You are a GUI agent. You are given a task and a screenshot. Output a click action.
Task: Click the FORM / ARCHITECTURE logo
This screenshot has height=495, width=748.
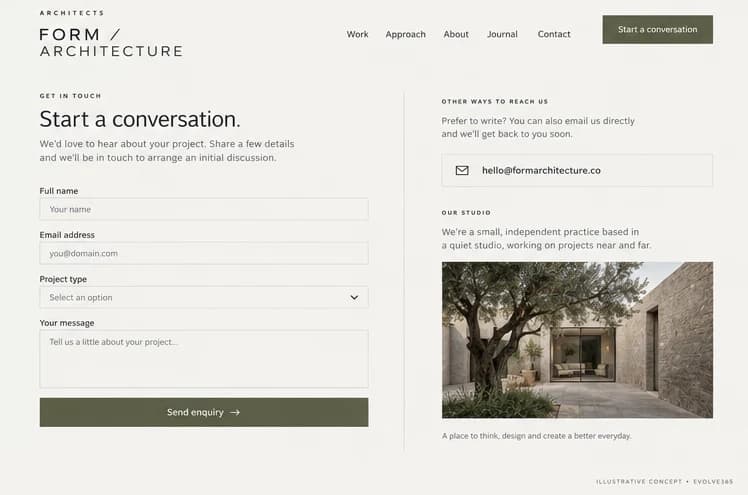coord(111,42)
